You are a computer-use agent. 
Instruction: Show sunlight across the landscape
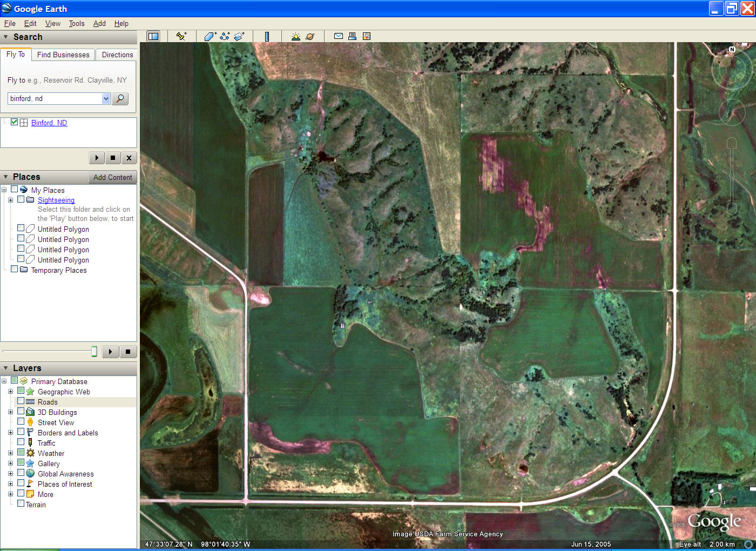coord(295,36)
